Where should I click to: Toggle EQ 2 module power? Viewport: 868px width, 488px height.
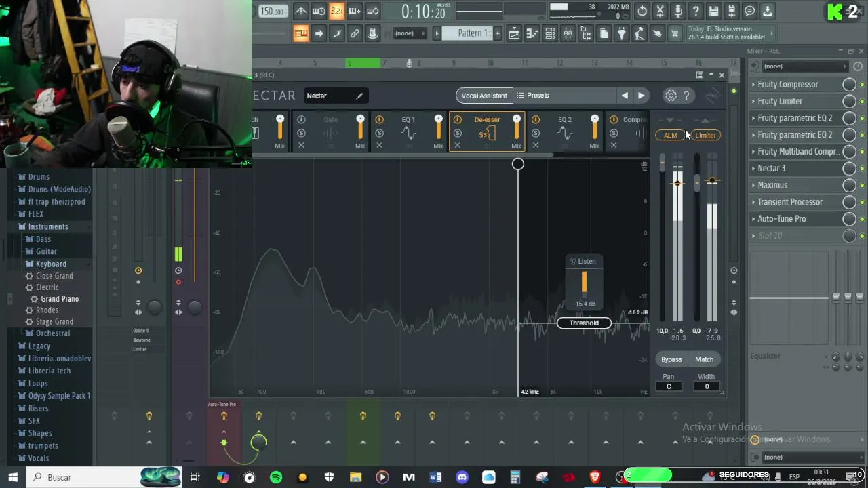point(536,120)
